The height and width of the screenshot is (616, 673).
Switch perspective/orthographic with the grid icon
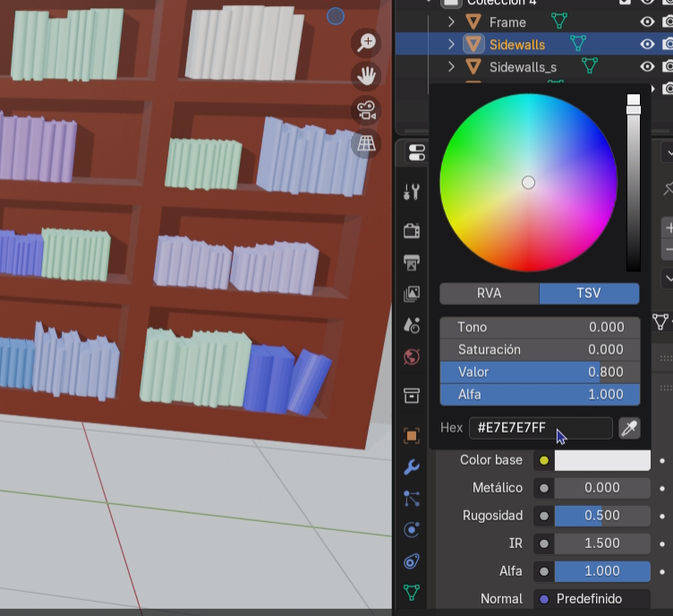[366, 143]
